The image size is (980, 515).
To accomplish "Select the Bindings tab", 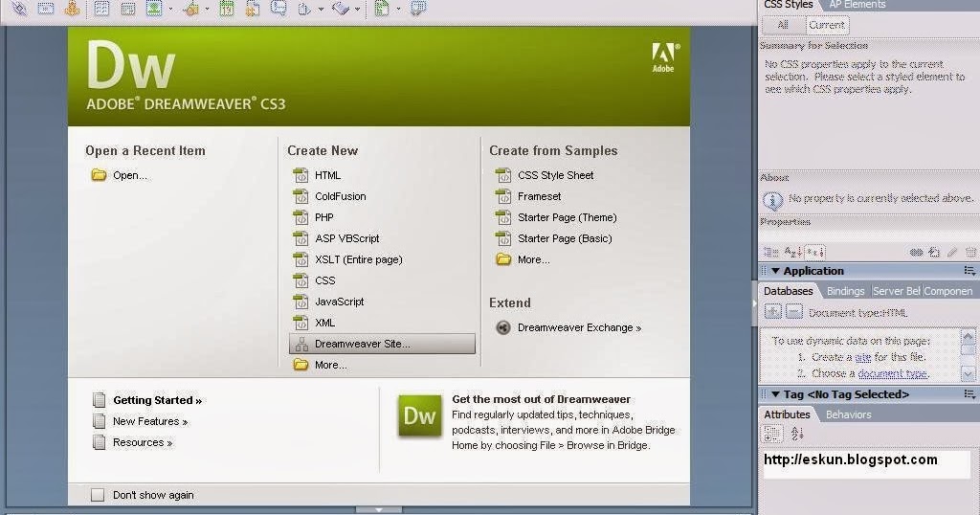I will tap(845, 291).
